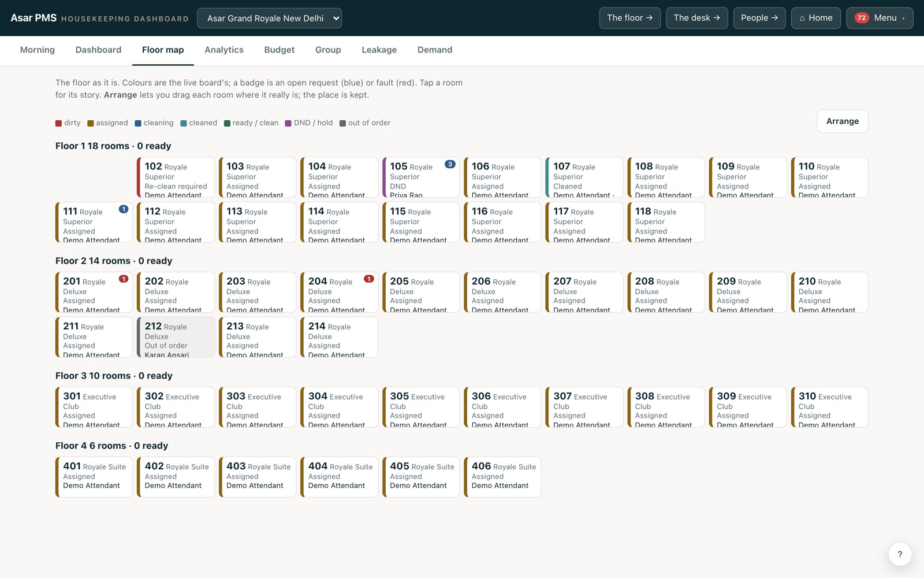Viewport: 924px width, 578px height.
Task: Click the red fault badge on room 204
Action: [x=369, y=279]
